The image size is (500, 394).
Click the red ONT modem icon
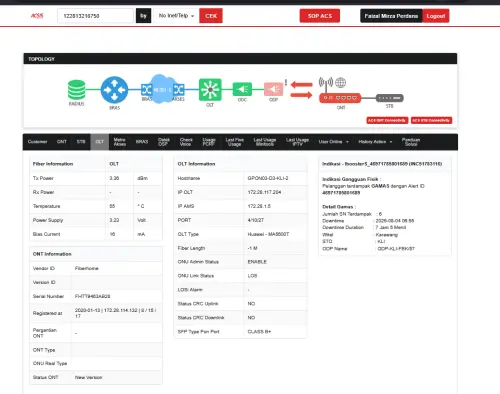(340, 98)
